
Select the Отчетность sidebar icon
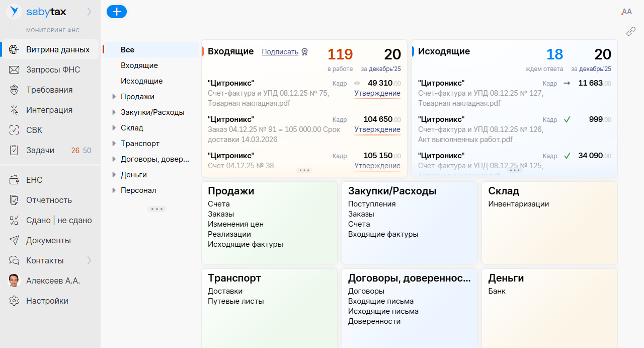14,200
